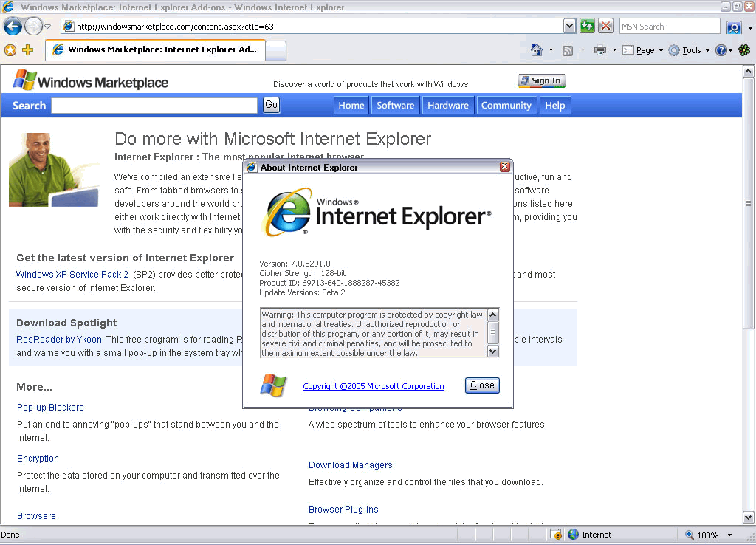Open the Browser Plug-ins link
This screenshot has height=545, width=756.
coord(343,510)
